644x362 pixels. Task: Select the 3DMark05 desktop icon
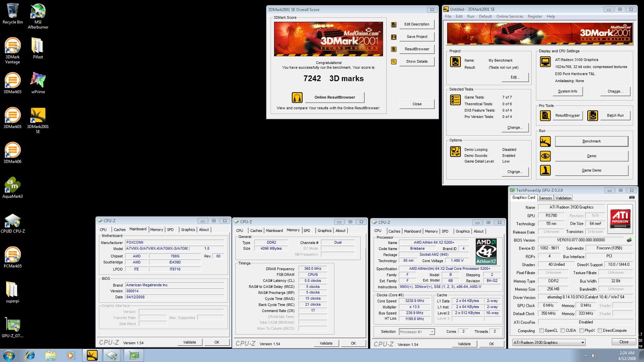tap(12, 118)
